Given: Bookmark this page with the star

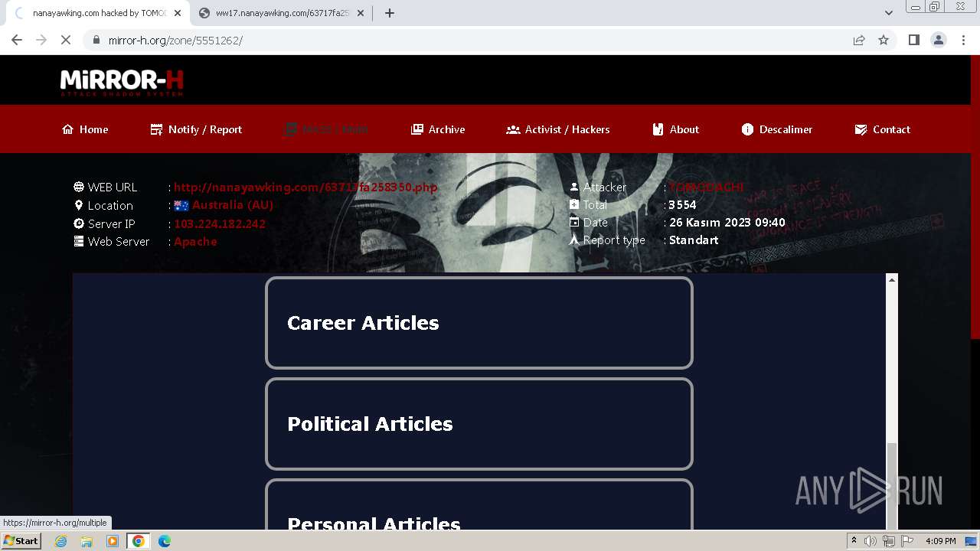Looking at the screenshot, I should (884, 40).
